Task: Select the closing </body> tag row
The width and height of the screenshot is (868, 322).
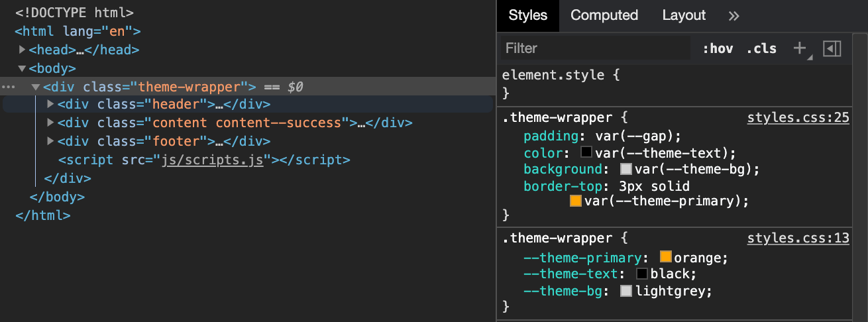Action: point(57,197)
